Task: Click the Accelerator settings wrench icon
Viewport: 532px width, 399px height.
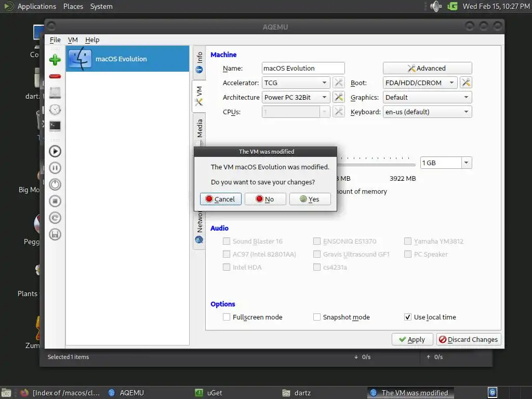Action: 338,83
